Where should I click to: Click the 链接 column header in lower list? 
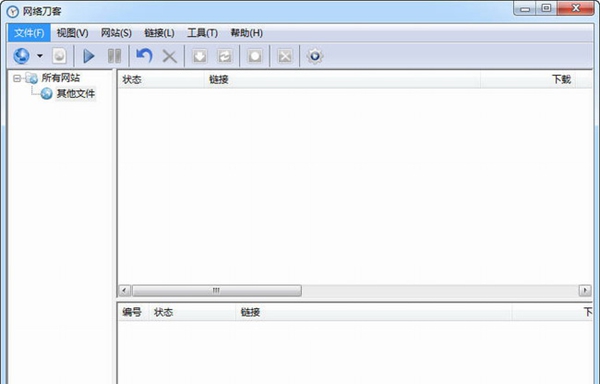(374, 312)
